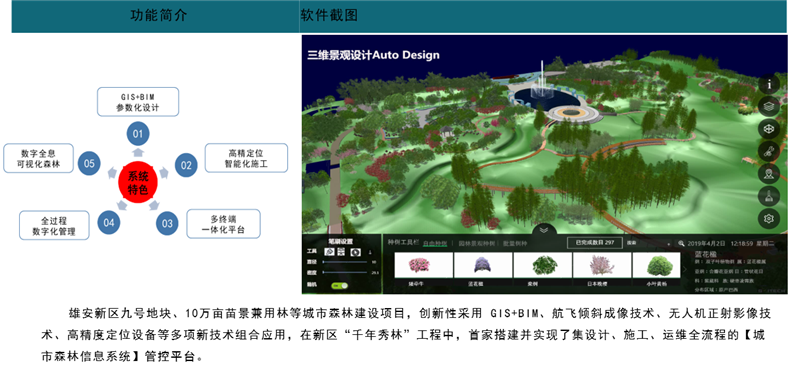Select the 3D cube view icon
800x370 pixels.
click(769, 129)
